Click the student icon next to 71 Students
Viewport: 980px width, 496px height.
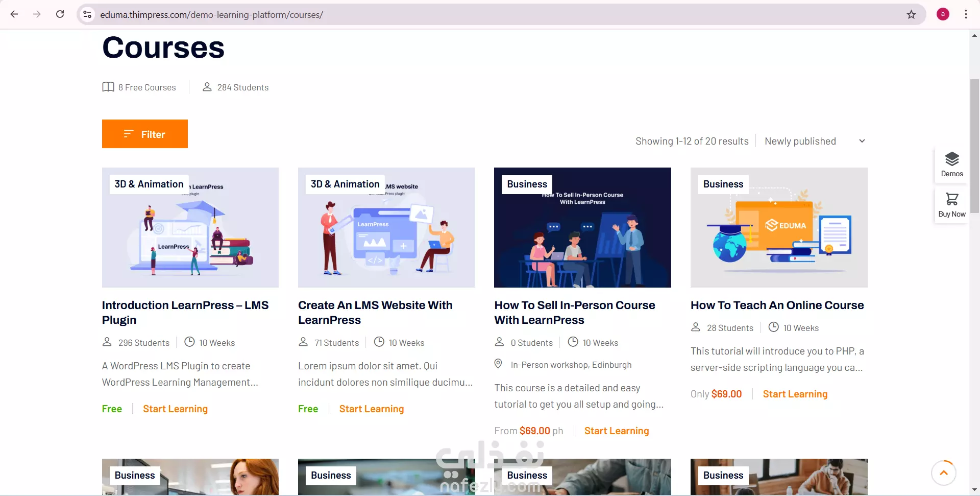pos(303,342)
